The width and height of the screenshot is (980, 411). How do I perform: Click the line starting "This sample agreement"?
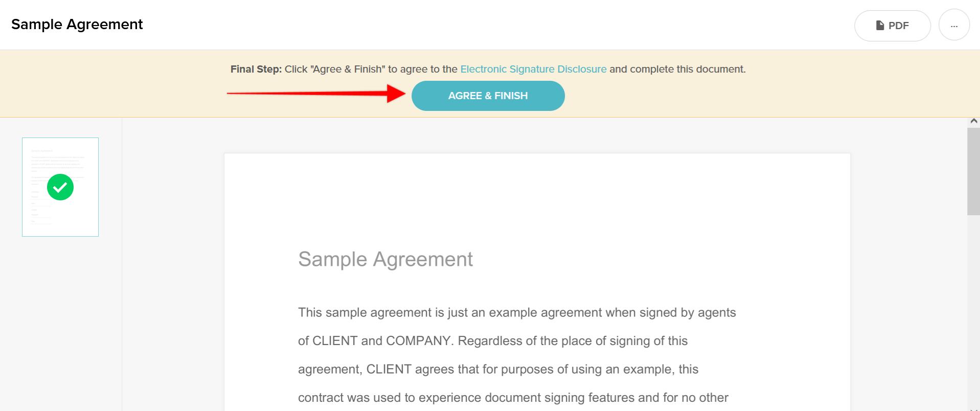516,312
